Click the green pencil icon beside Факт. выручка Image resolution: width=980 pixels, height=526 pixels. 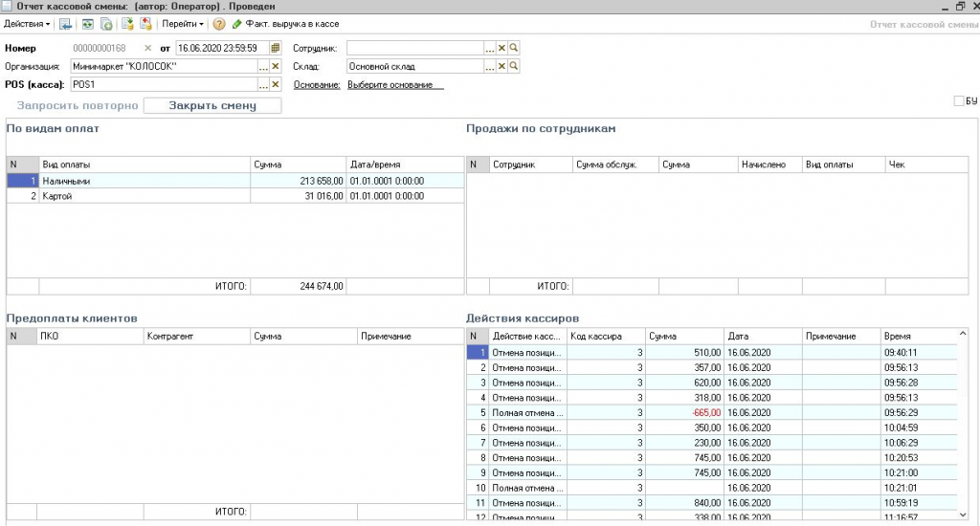click(237, 24)
